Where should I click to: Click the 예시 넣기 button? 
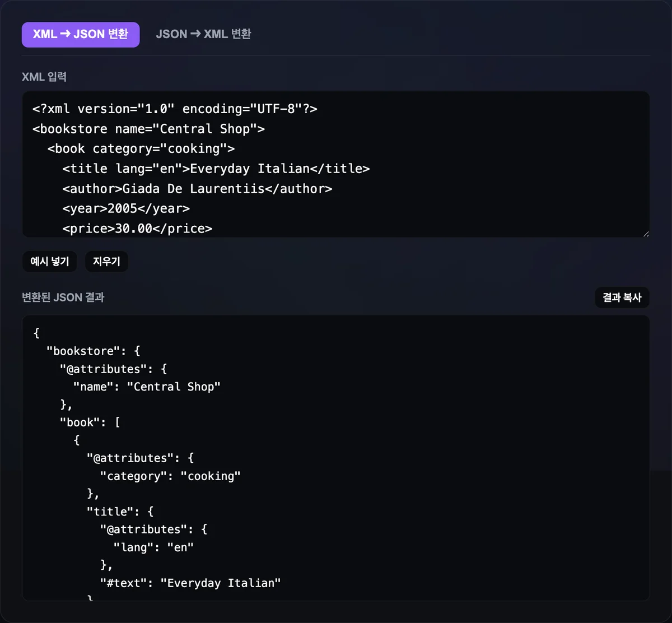49,262
